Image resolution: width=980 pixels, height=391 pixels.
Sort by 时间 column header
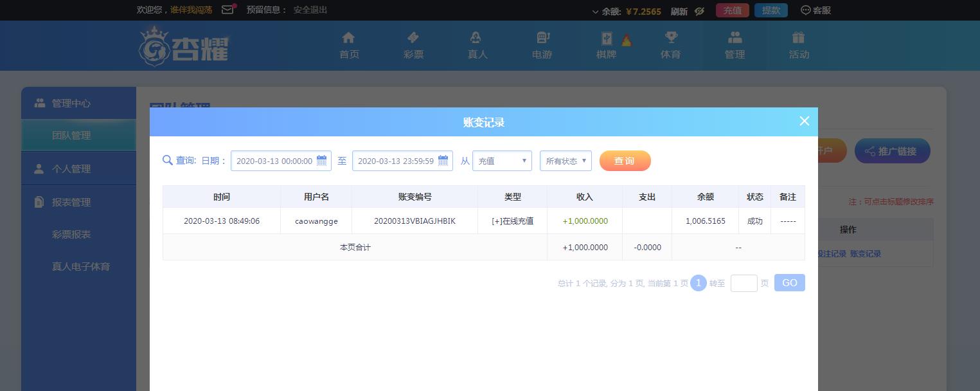[x=221, y=197]
